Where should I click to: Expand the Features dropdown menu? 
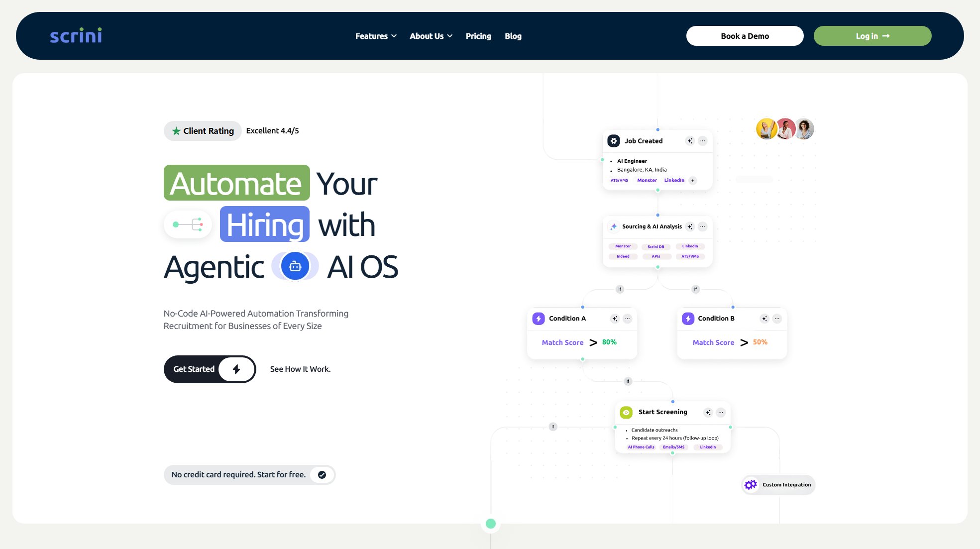[376, 36]
